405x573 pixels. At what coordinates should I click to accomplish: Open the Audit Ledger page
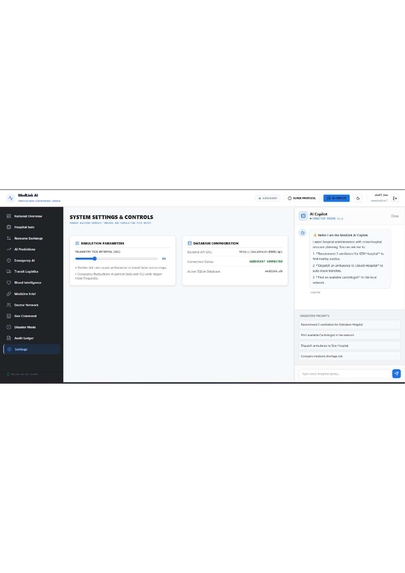click(31, 338)
